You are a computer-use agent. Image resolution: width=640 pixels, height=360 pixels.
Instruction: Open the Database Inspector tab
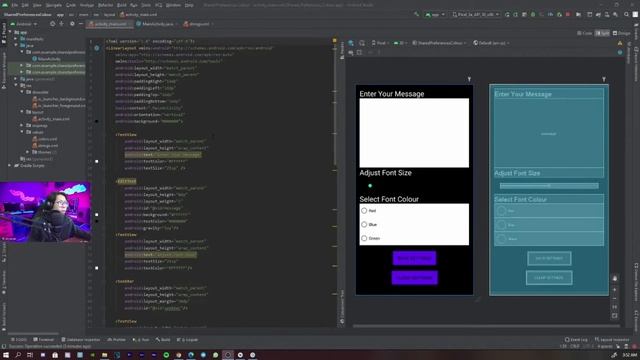(81, 340)
